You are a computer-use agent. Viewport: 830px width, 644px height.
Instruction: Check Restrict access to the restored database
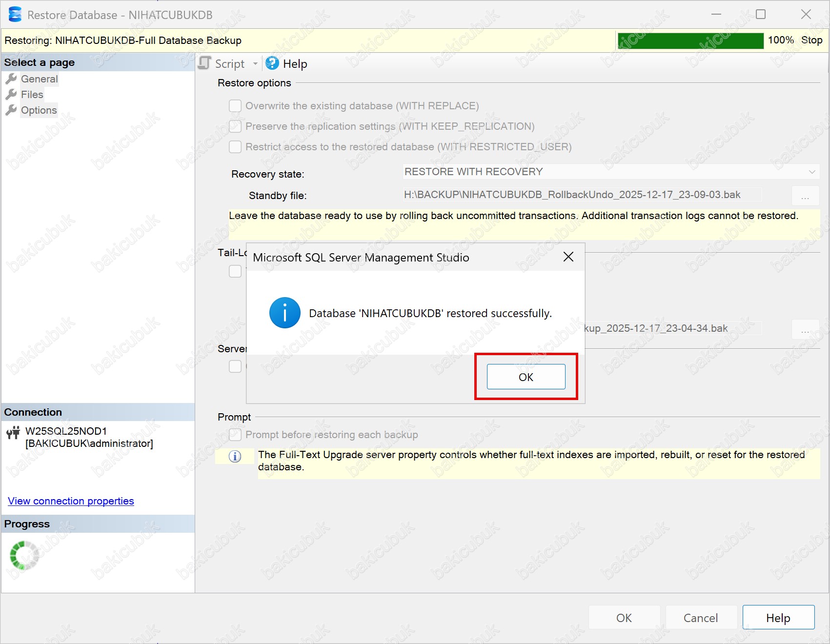coord(235,147)
